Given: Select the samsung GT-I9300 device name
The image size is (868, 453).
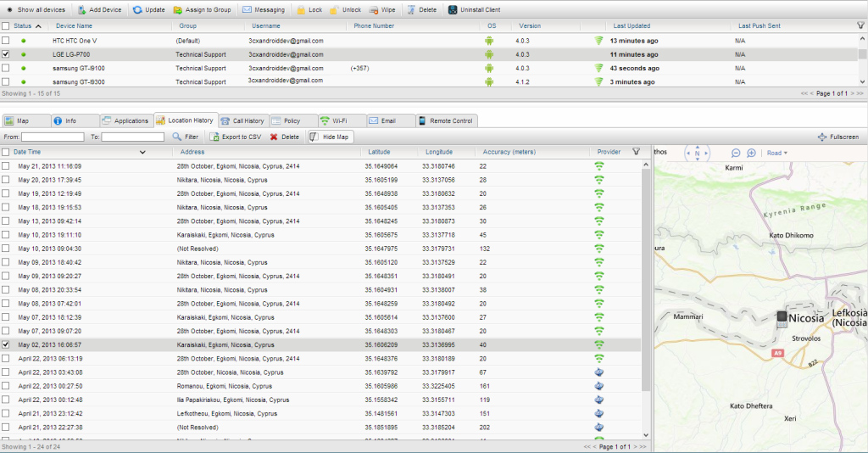Looking at the screenshot, I should (79, 82).
